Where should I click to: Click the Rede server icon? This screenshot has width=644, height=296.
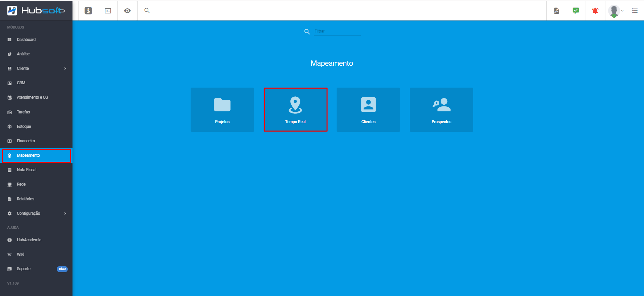coord(9,185)
